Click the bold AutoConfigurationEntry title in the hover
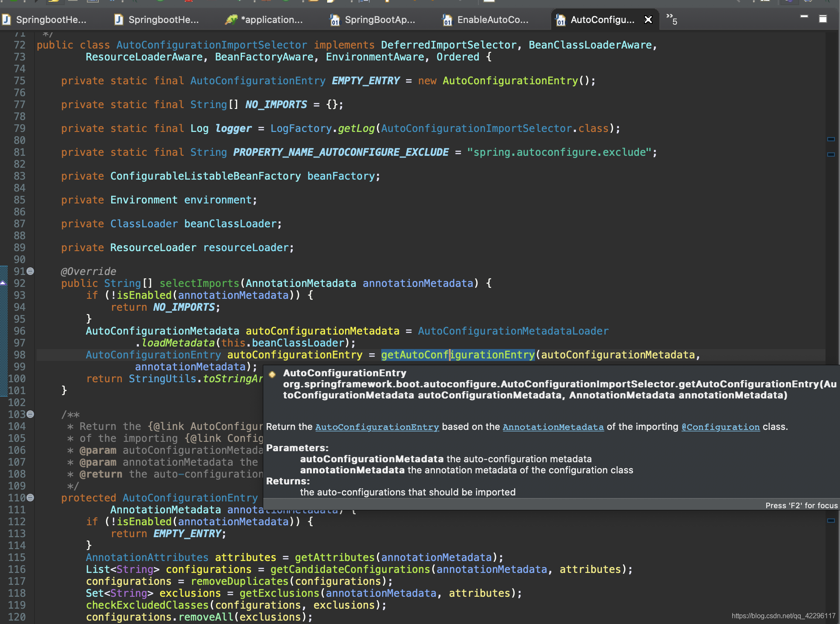The width and height of the screenshot is (840, 624). [345, 373]
